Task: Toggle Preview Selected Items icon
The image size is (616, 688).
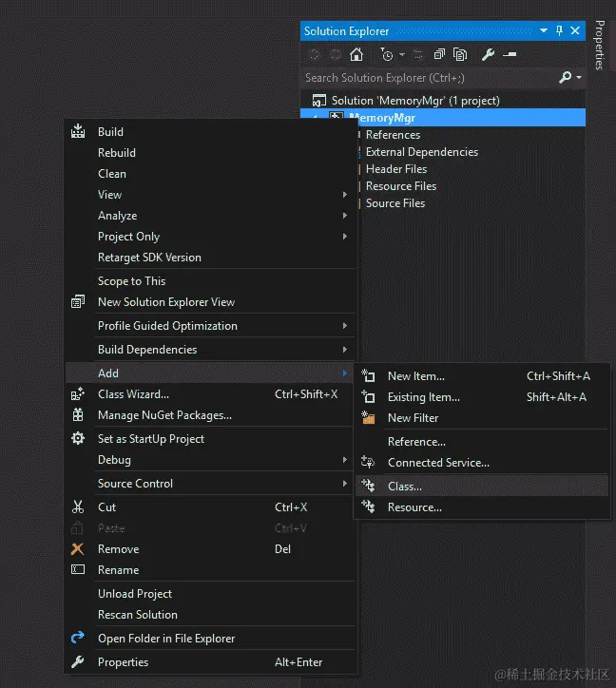Action: (x=510, y=54)
